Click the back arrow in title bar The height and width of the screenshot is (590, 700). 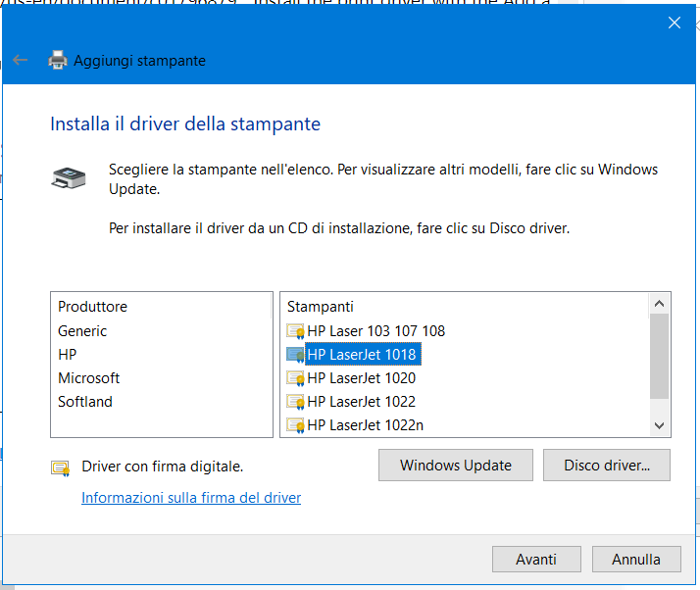pyautogui.click(x=20, y=60)
